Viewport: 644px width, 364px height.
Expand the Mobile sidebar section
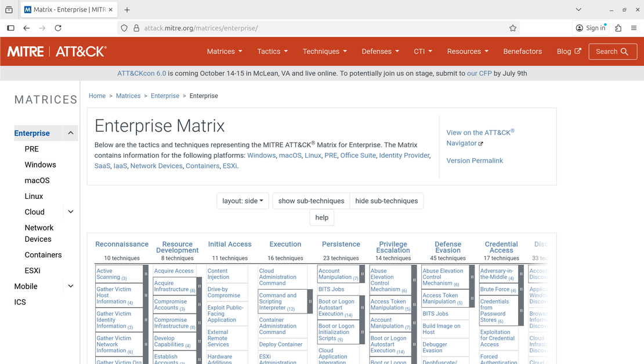[70, 286]
